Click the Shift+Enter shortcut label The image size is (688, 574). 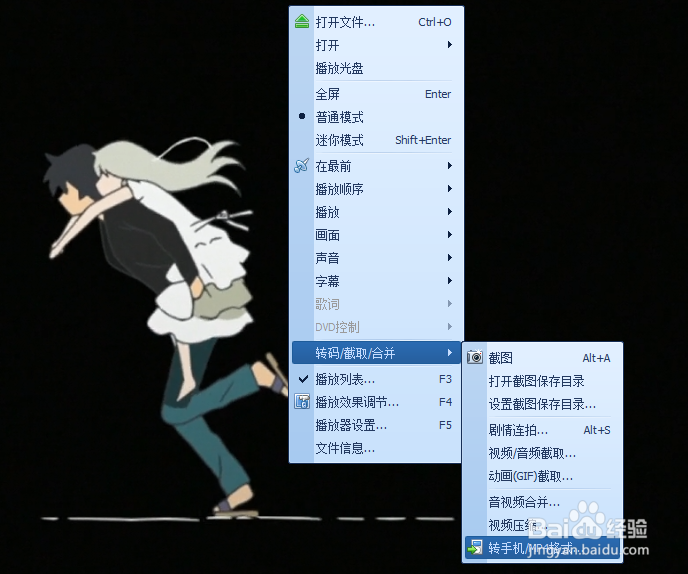423,140
